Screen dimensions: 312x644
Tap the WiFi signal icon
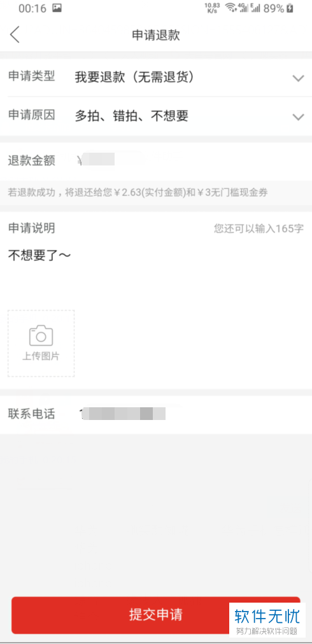click(231, 8)
